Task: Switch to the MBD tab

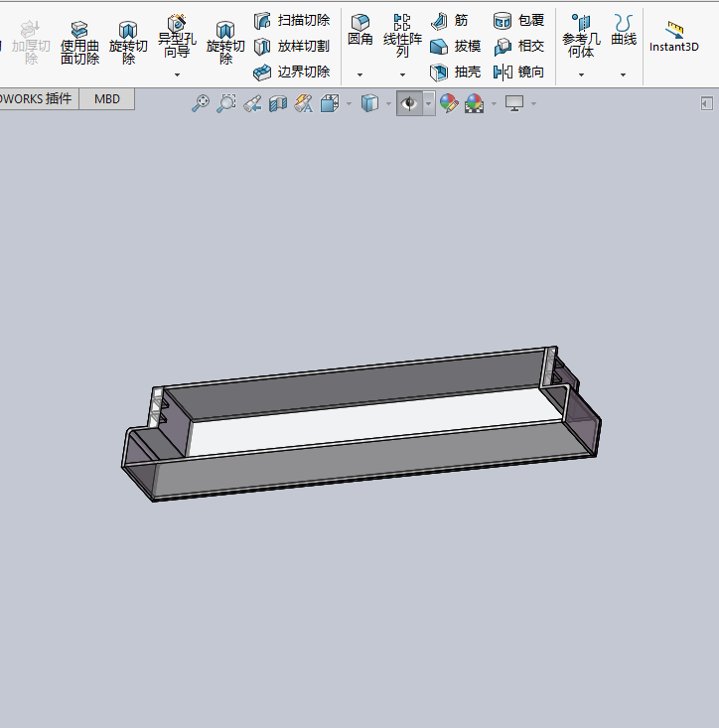Action: click(x=107, y=99)
